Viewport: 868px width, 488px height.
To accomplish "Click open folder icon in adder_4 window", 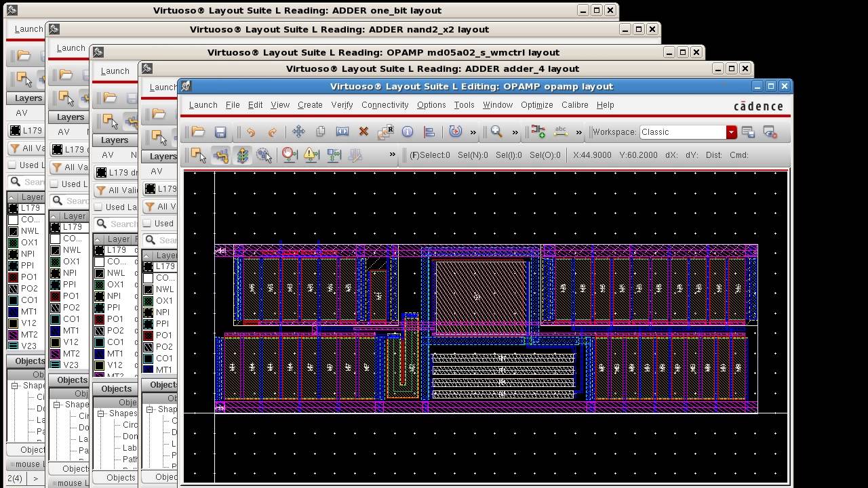I will pyautogui.click(x=159, y=114).
